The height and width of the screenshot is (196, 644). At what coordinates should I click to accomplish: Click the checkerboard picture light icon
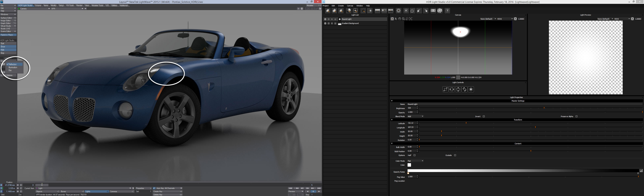click(x=355, y=10)
